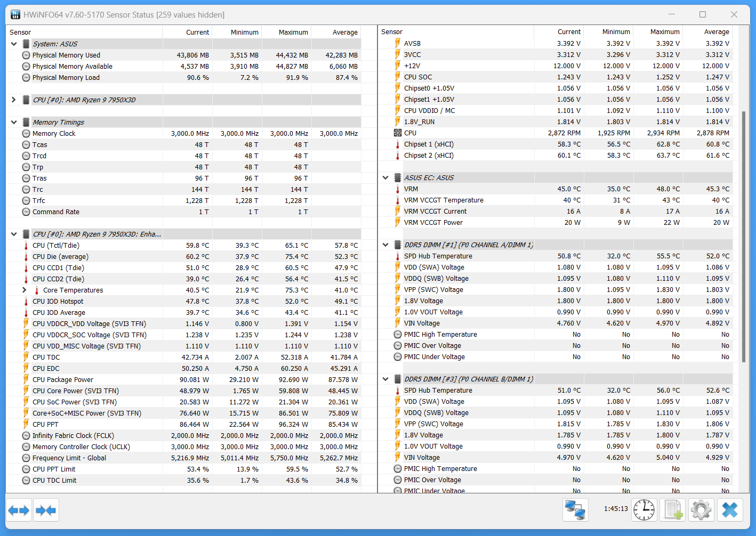Viewport: 756px width, 536px height.
Task: Select the CPU SOC voltage row
Action: (556, 77)
